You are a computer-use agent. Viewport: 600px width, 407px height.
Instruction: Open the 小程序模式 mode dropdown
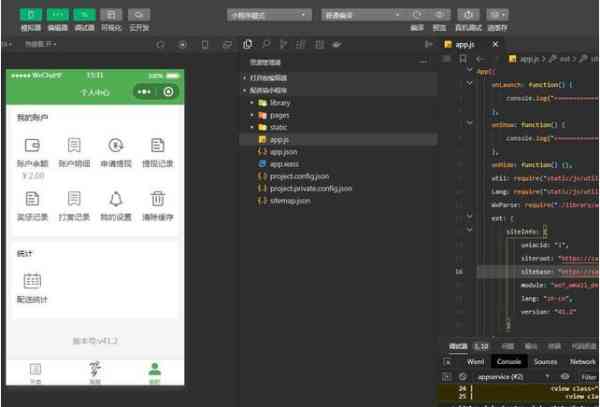[269, 16]
